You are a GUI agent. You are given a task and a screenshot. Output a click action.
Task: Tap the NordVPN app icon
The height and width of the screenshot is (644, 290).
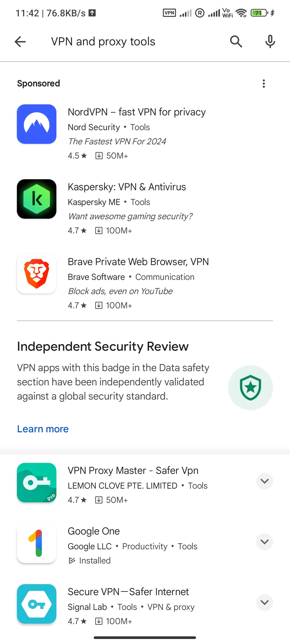(37, 124)
